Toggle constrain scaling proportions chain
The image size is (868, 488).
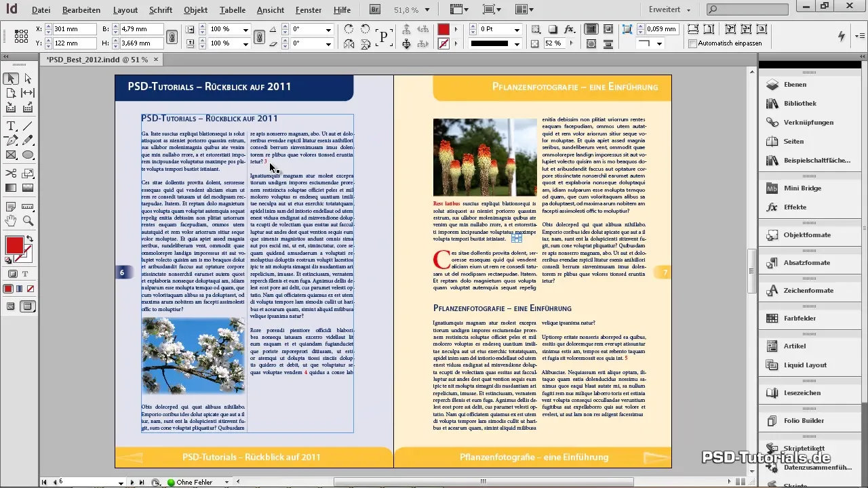click(259, 37)
